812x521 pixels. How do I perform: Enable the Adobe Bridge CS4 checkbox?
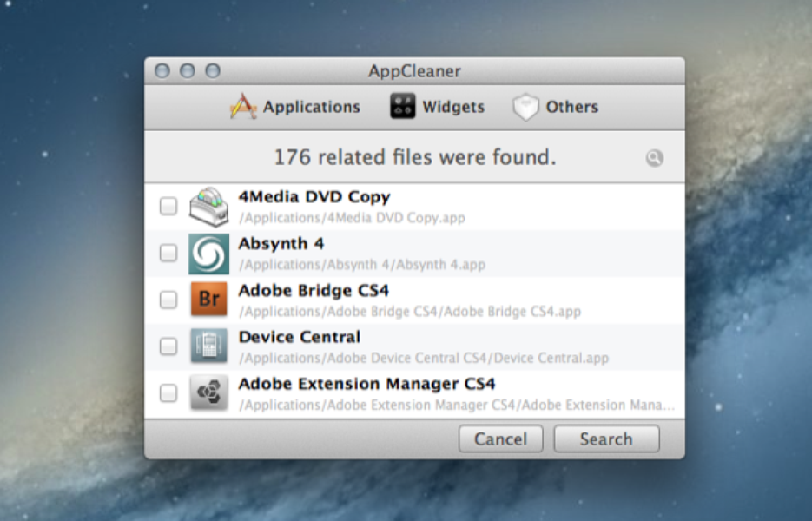[168, 299]
